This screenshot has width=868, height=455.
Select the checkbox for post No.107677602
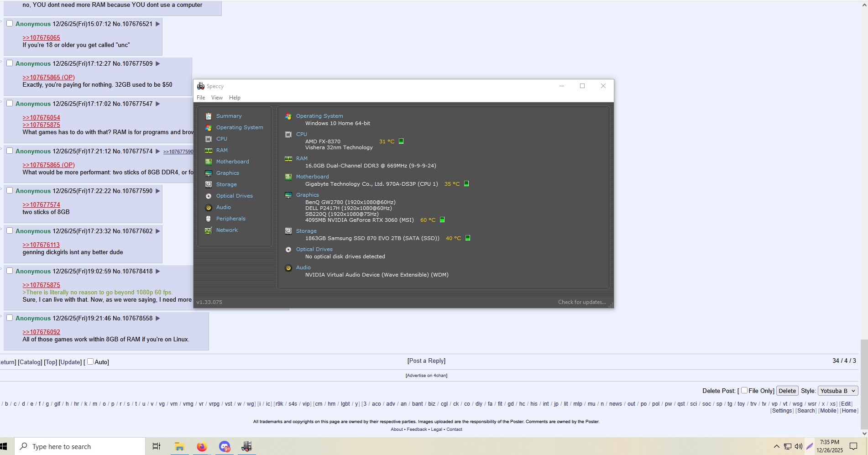coord(10,230)
